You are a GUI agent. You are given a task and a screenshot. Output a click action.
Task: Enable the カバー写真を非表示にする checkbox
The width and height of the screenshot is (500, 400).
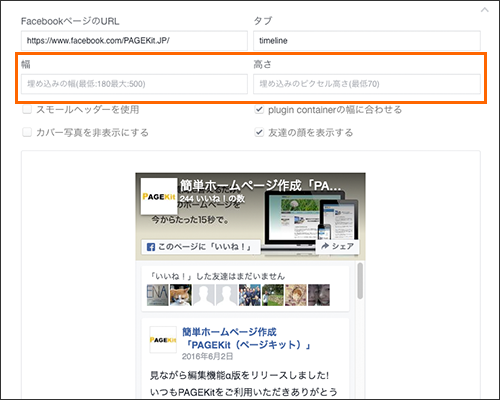coord(27,132)
